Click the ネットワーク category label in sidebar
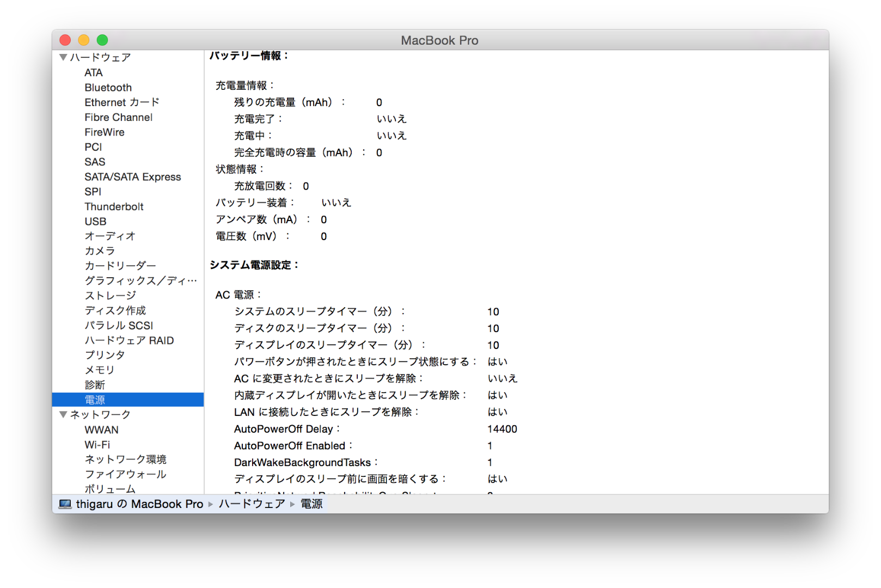Image resolution: width=881 pixels, height=588 pixels. click(x=101, y=414)
